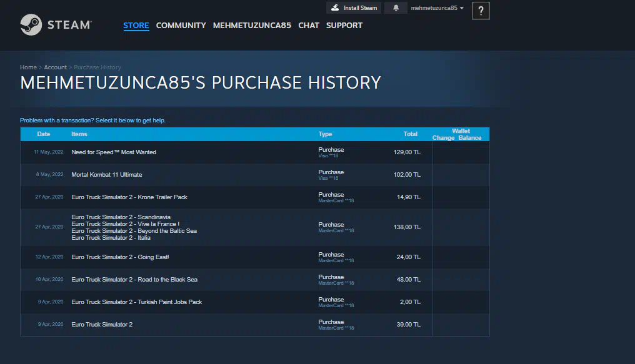This screenshot has width=635, height=364.
Task: Select Euro Truck Simulator 2 - Scandinavia item
Action: [121, 217]
